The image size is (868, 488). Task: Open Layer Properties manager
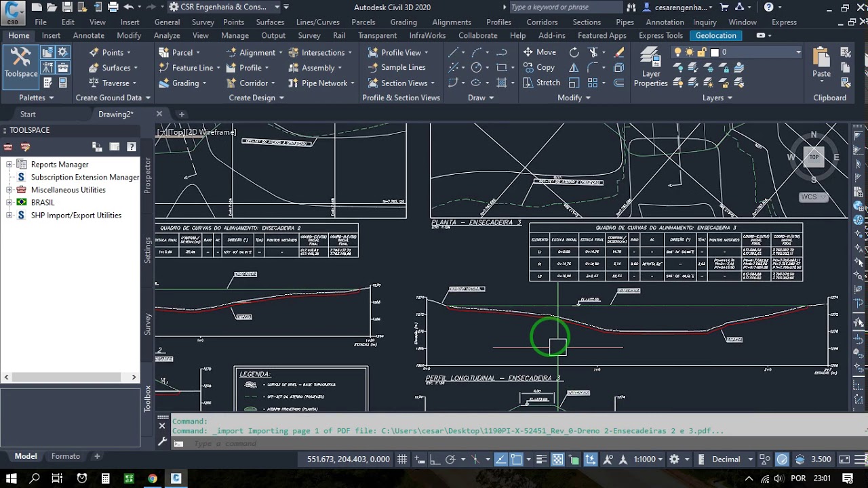click(651, 67)
